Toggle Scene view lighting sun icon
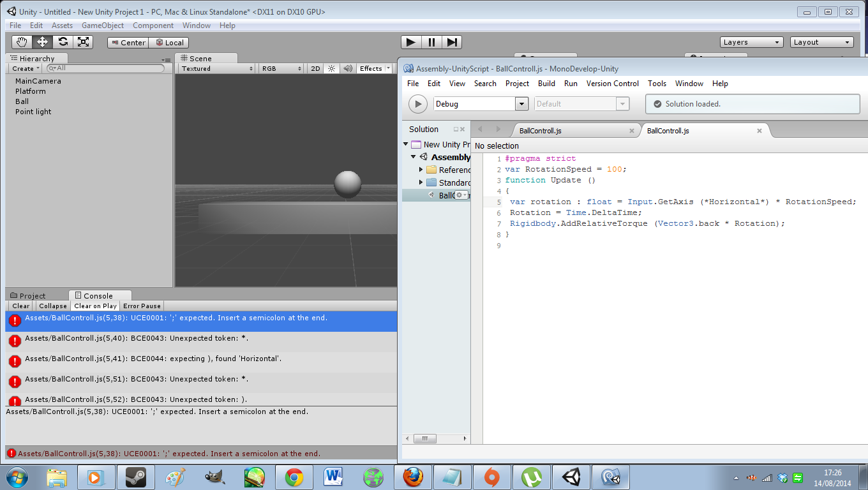Image resolution: width=868 pixels, height=490 pixels. (331, 68)
